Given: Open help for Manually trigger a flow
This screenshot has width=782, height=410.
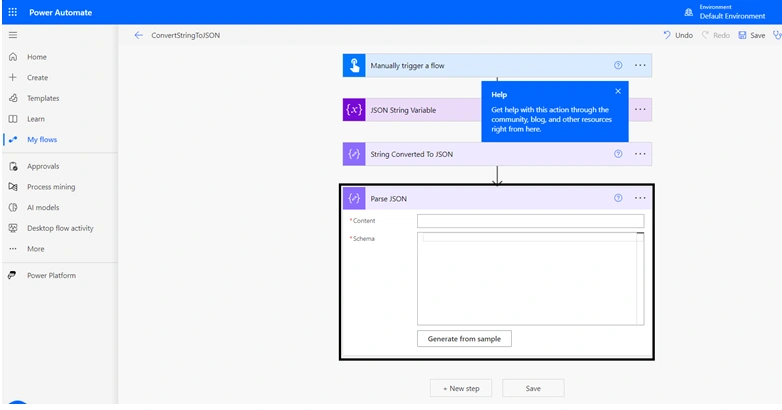Looking at the screenshot, I should click(x=618, y=65).
